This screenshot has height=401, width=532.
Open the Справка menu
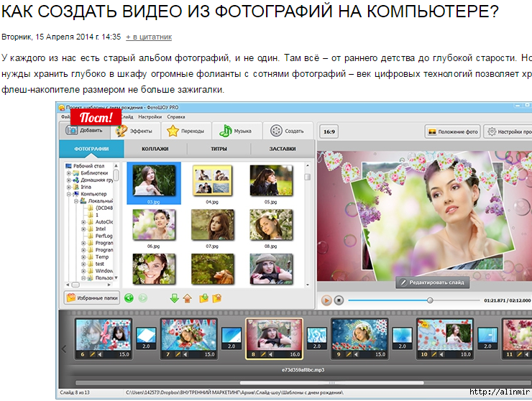[175, 116]
